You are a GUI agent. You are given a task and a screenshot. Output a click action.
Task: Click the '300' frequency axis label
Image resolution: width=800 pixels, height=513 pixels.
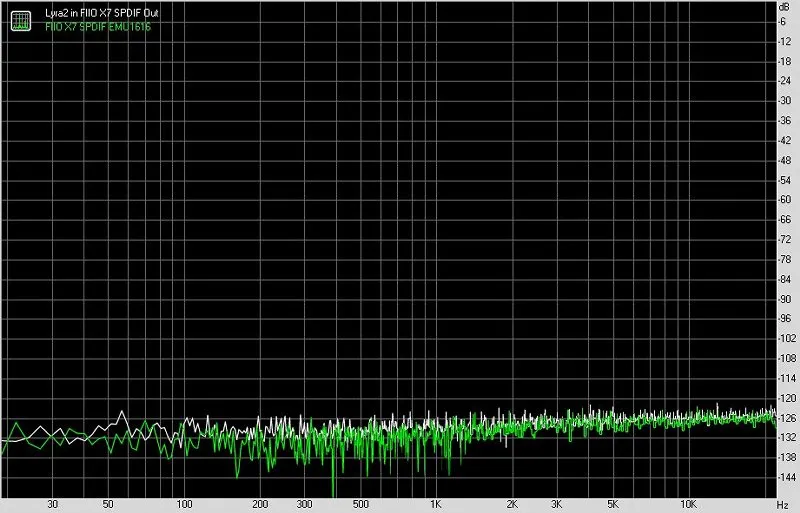304,504
